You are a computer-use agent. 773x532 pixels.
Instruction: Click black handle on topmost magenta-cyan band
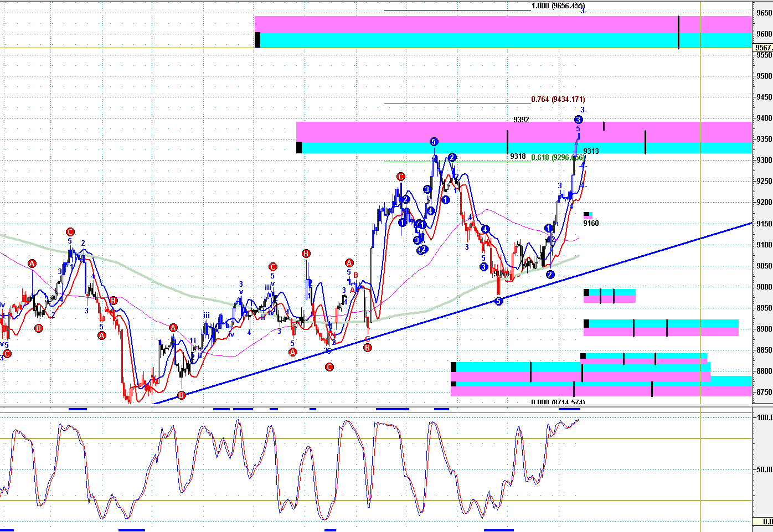click(x=257, y=40)
